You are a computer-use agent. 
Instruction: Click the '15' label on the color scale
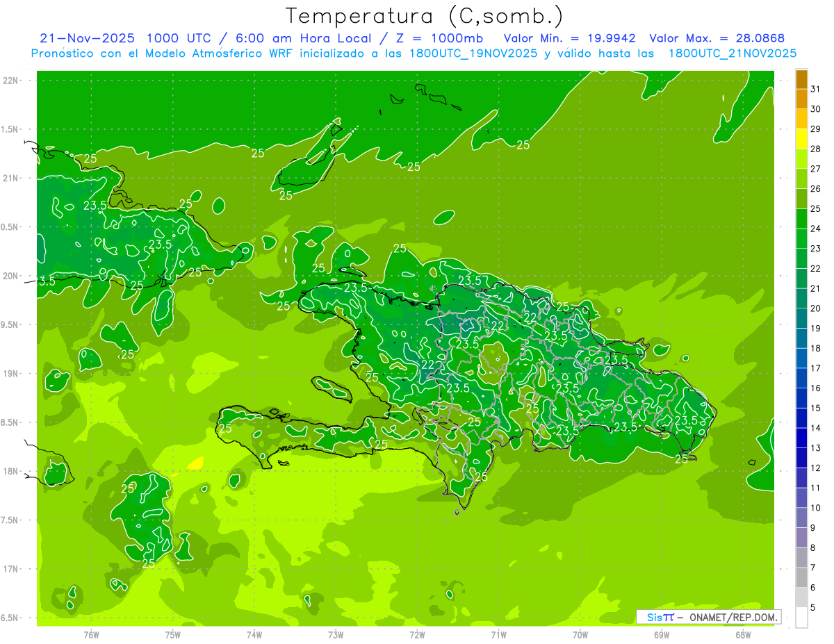[x=816, y=408]
